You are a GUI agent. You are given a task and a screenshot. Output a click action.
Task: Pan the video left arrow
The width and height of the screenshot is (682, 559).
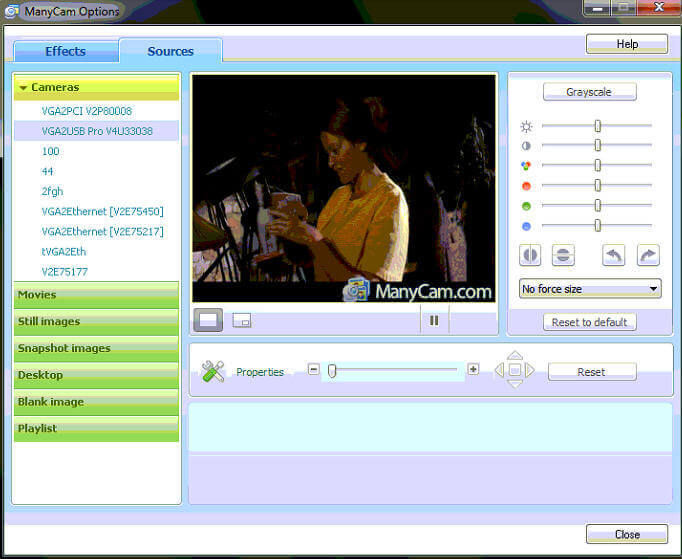click(499, 370)
